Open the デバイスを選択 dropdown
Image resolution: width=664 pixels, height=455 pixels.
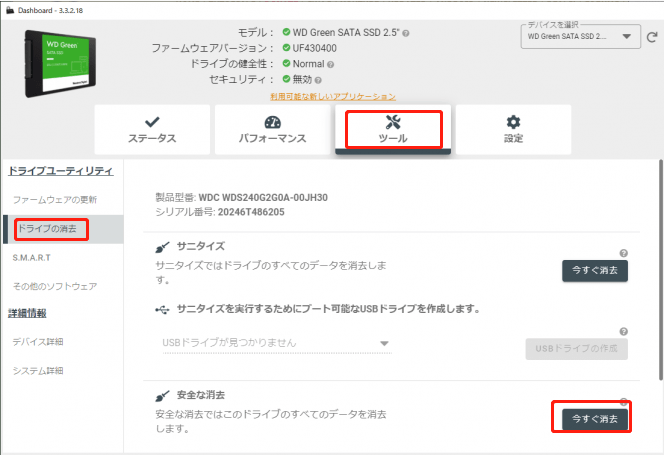point(581,37)
